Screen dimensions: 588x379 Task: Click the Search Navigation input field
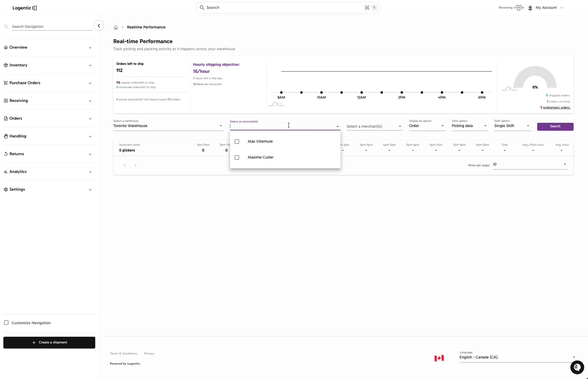point(52,27)
